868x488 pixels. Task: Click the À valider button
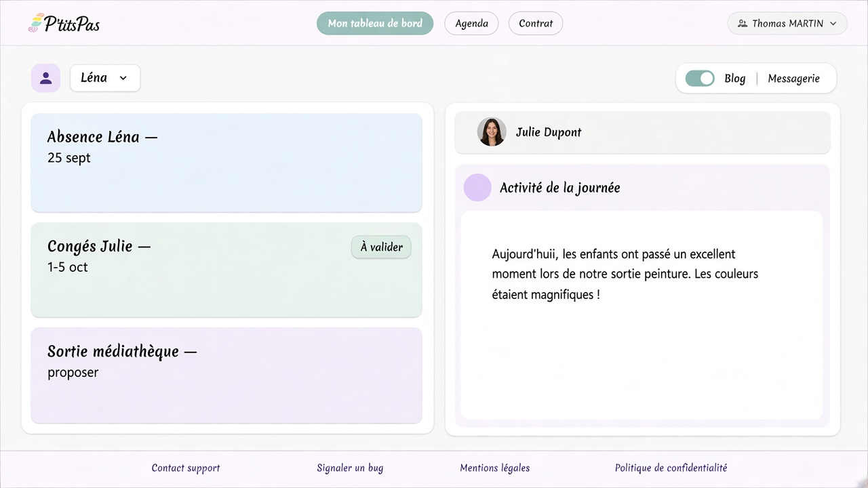pyautogui.click(x=381, y=247)
